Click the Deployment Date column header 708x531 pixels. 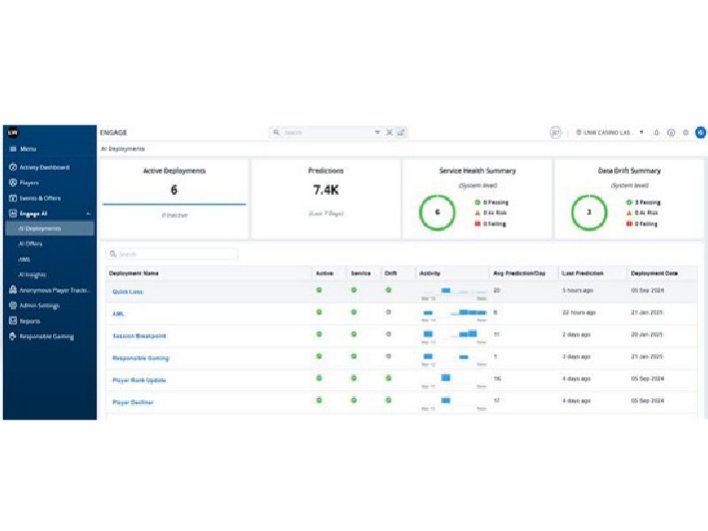[654, 273]
